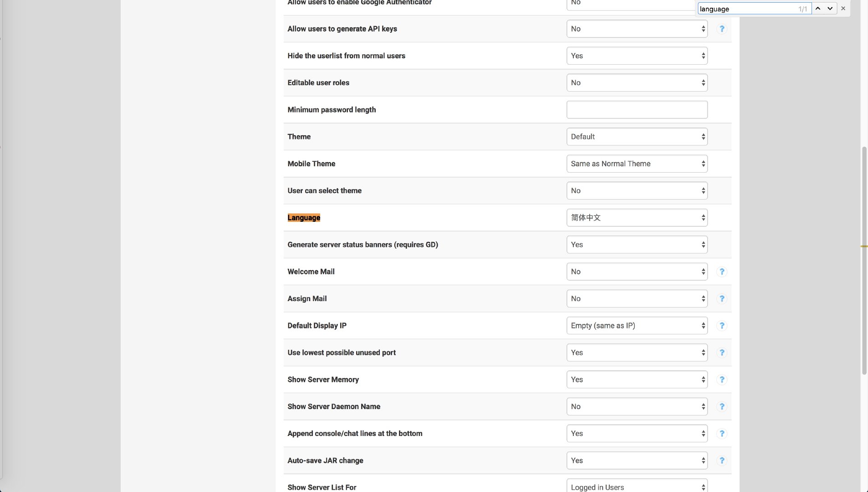Go to previous find result arrow
Viewport: 868px width, 492px height.
(x=818, y=9)
